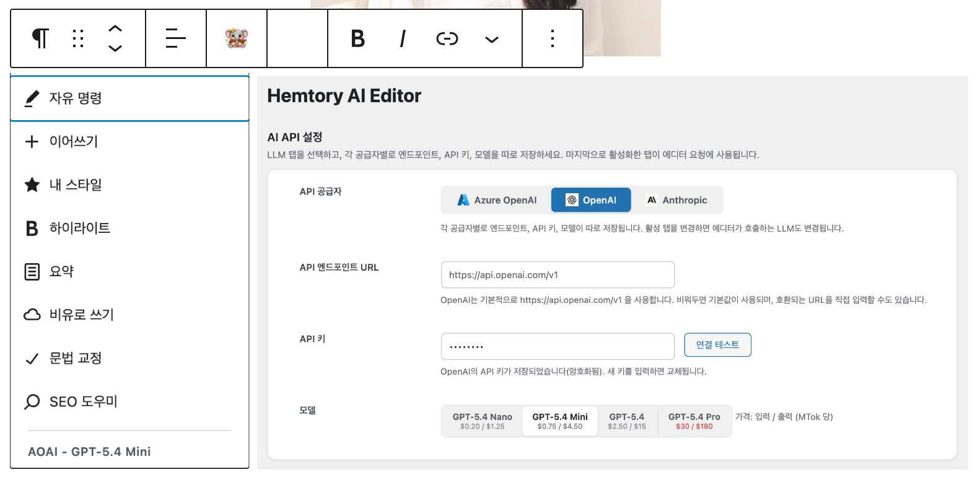Image resolution: width=980 pixels, height=498 pixels.
Task: Switch provider to Anthropic tab
Action: (676, 200)
